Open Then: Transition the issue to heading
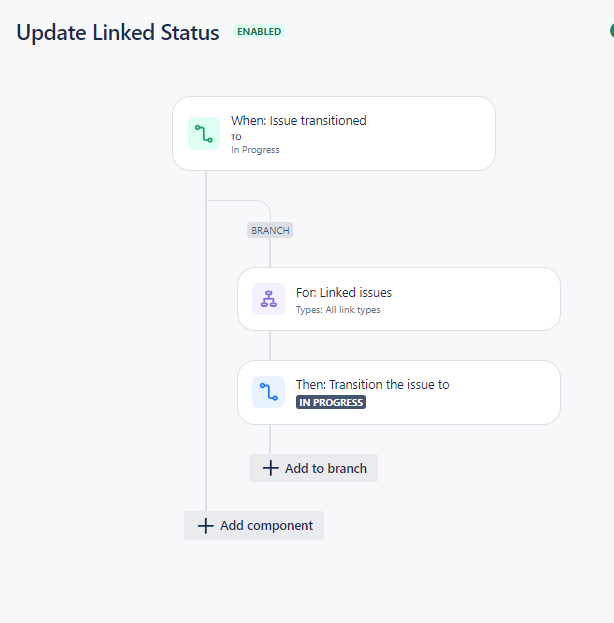 click(373, 385)
